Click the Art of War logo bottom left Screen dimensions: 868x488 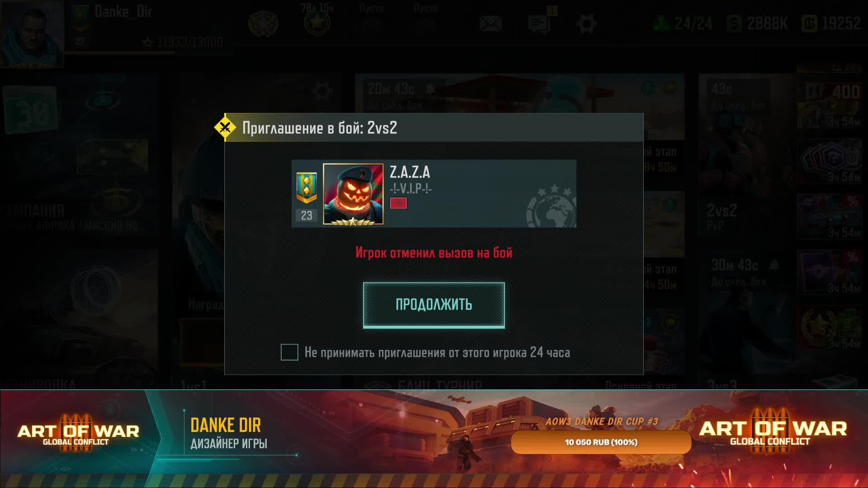[x=78, y=433]
